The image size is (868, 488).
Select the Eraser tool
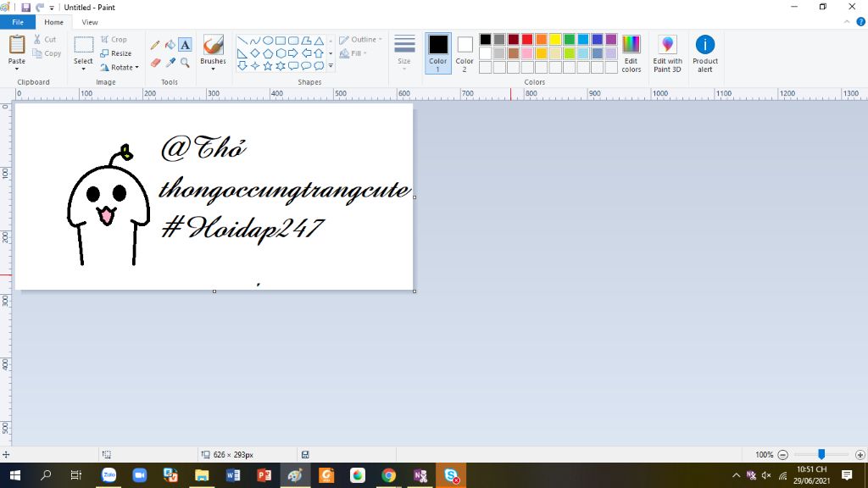155,63
